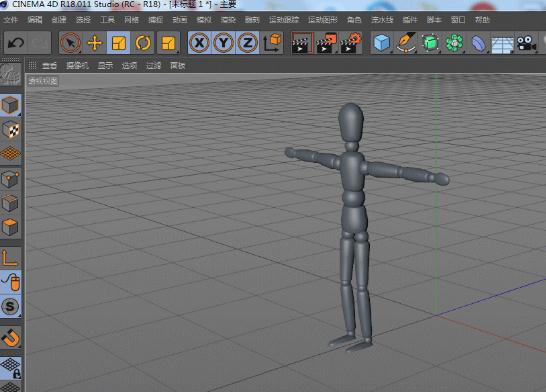Open the 插件 (Plugins) menu
This screenshot has height=392, width=546.
tap(410, 20)
